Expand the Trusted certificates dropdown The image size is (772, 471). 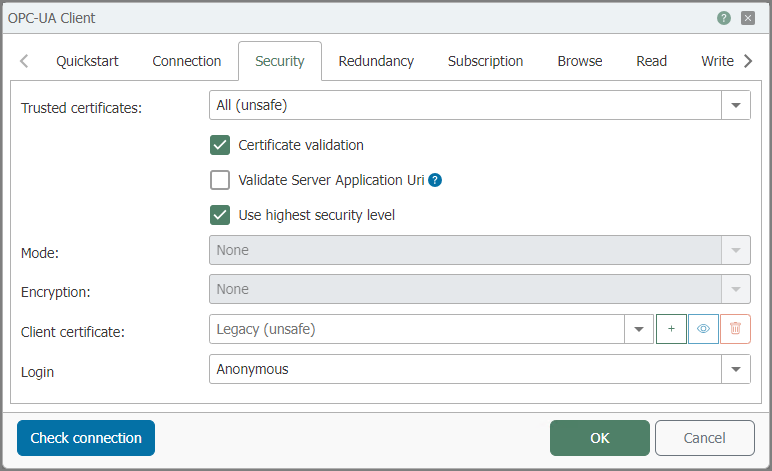[x=736, y=105]
